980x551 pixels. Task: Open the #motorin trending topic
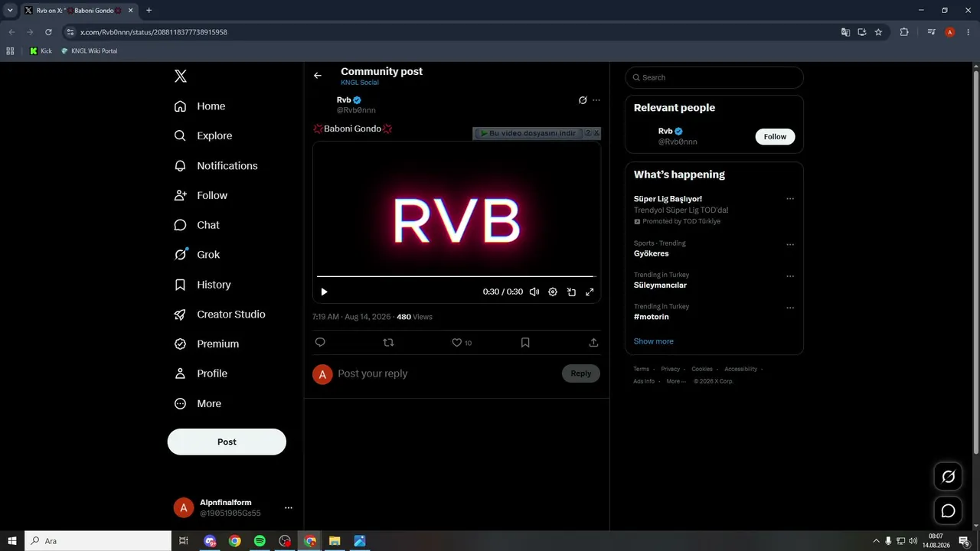coord(651,317)
